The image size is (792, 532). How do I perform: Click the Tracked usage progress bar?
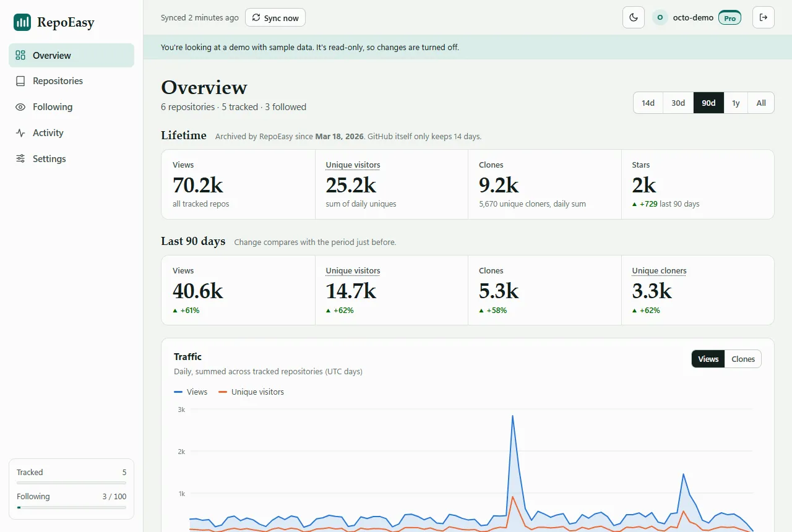(71, 483)
